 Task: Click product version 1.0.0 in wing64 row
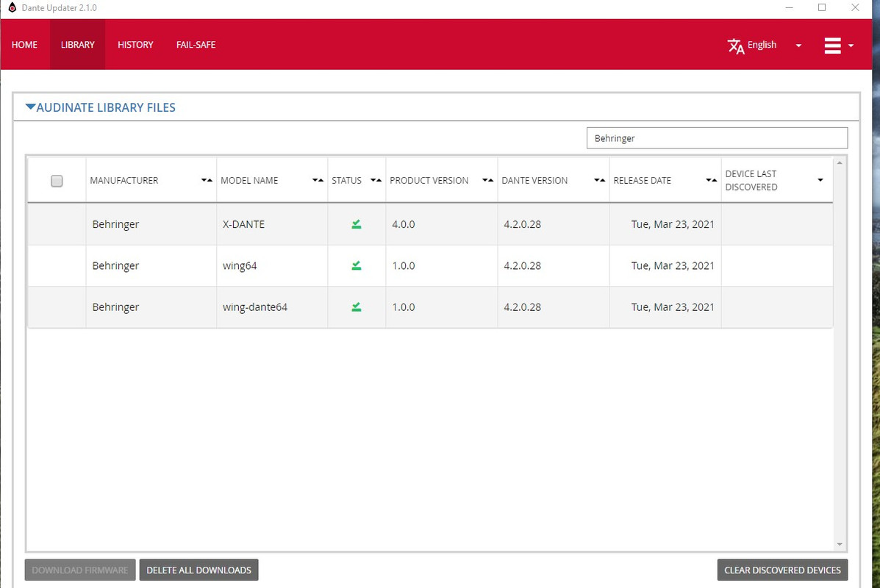pyautogui.click(x=404, y=266)
